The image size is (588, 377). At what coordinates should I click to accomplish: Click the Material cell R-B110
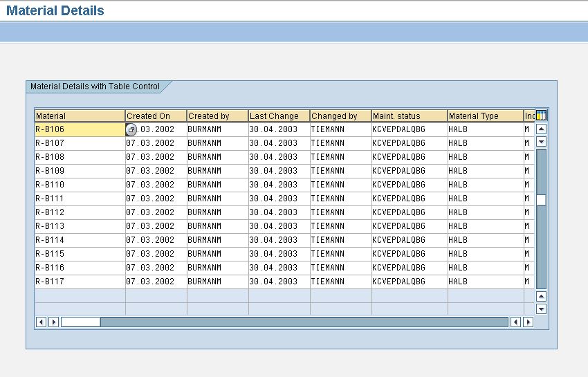pyautogui.click(x=80, y=185)
